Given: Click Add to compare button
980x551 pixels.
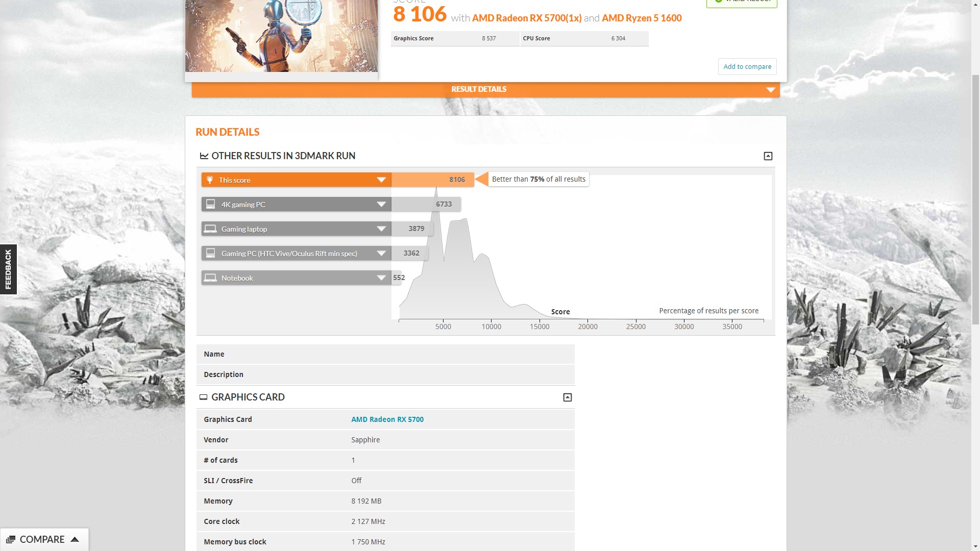Looking at the screenshot, I should [x=747, y=66].
